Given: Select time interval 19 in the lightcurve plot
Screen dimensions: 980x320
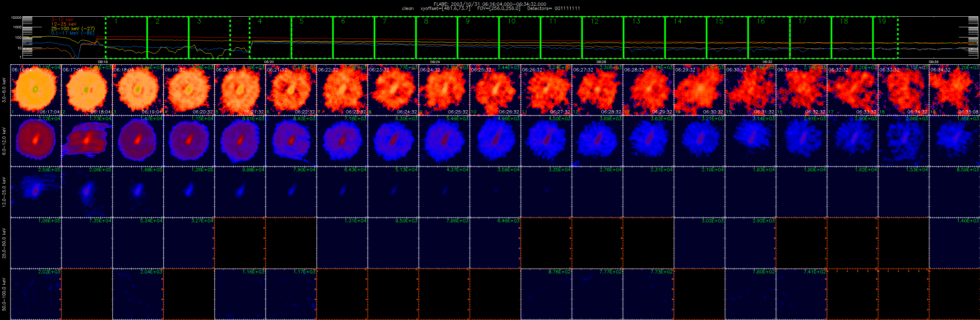Looking at the screenshot, I should [x=885, y=38].
